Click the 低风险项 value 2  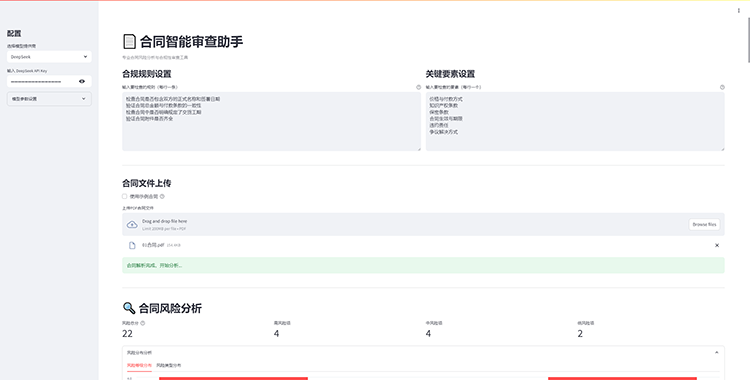(x=580, y=334)
